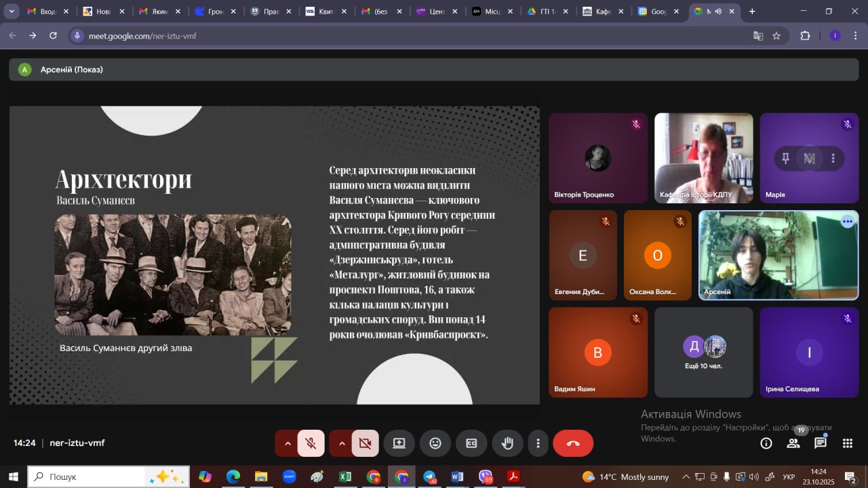Raise your hand in the meeting
The height and width of the screenshot is (488, 868).
(x=507, y=443)
